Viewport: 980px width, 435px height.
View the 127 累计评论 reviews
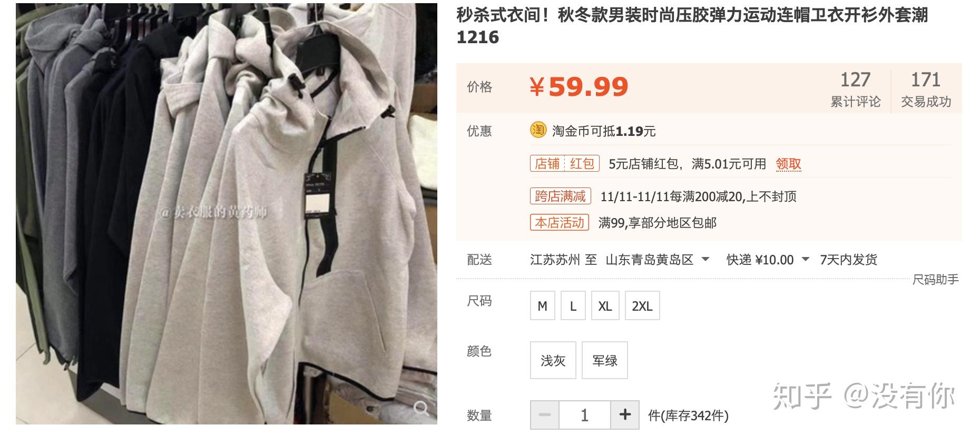(855, 89)
